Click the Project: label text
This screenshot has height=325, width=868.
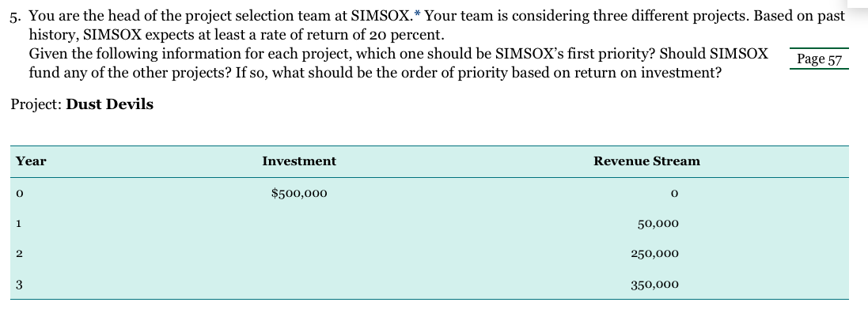click(x=36, y=104)
